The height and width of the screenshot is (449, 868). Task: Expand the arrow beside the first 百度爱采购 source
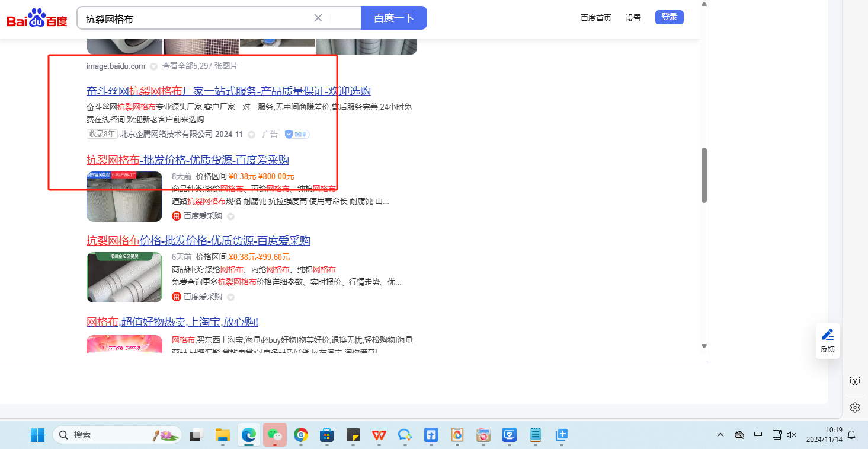click(x=230, y=216)
